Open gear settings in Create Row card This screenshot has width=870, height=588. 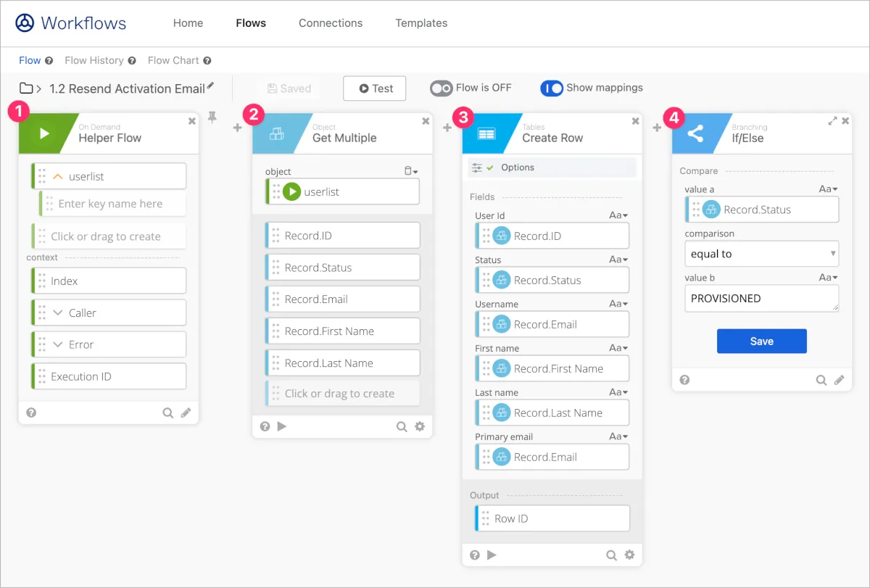pos(629,555)
